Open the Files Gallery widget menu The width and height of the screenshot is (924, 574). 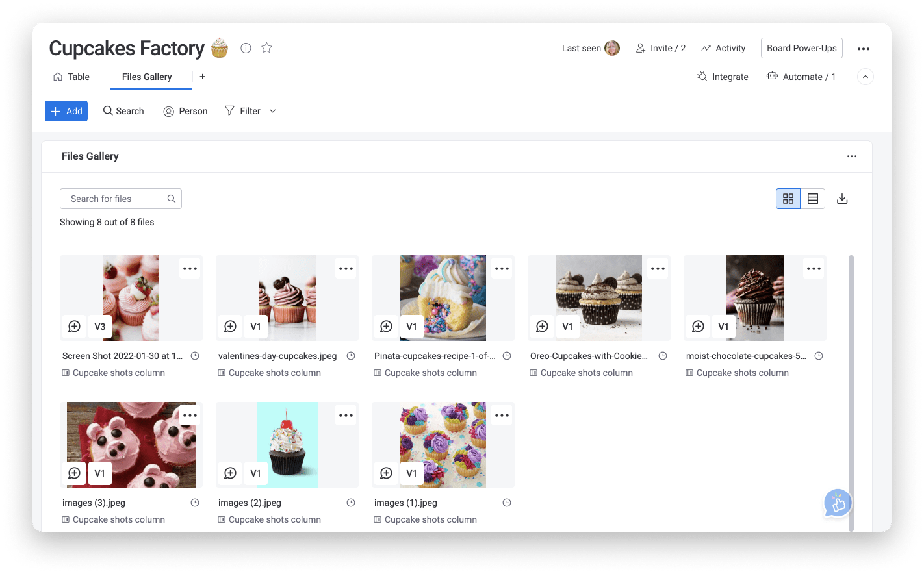point(852,156)
